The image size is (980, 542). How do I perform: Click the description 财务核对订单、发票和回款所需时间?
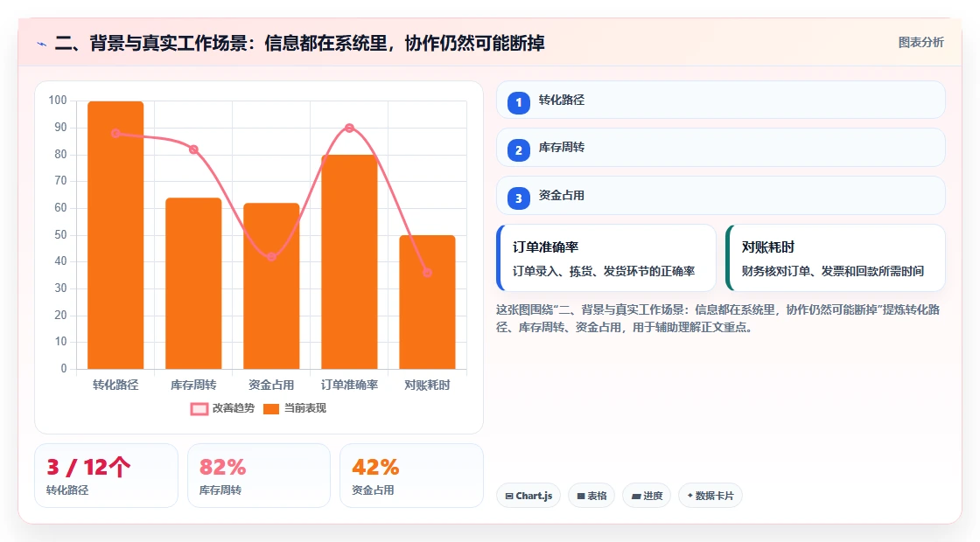click(832, 272)
